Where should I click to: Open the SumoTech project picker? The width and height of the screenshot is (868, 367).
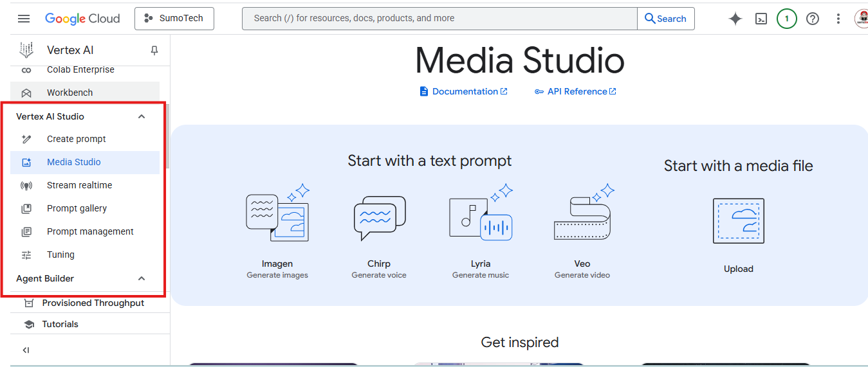(x=174, y=19)
